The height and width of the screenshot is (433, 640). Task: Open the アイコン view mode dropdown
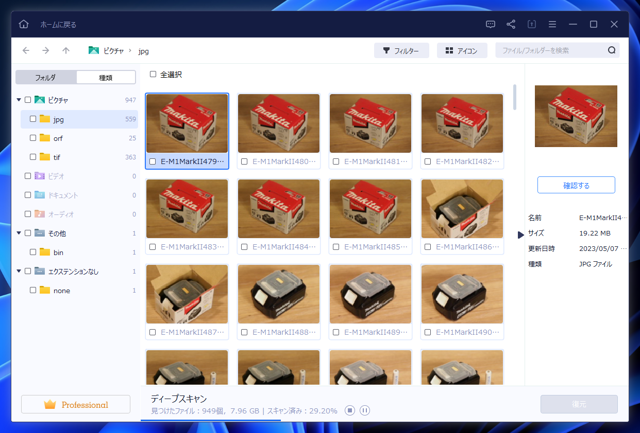[462, 51]
